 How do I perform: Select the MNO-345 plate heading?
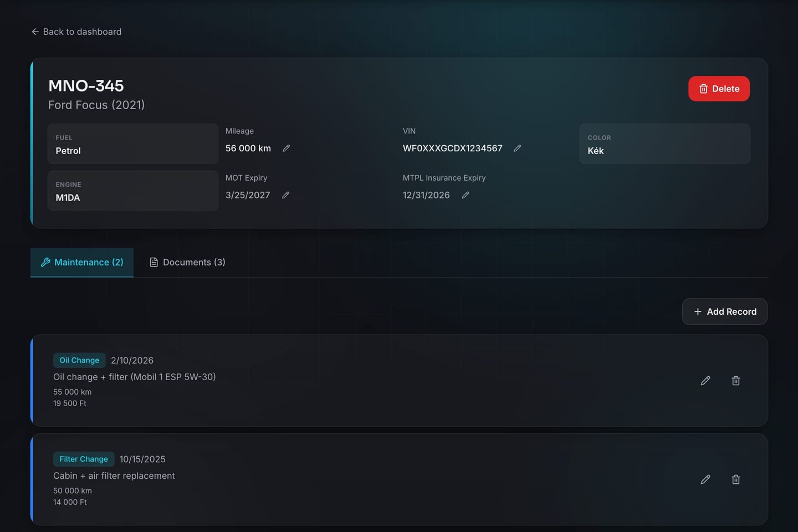coord(86,86)
